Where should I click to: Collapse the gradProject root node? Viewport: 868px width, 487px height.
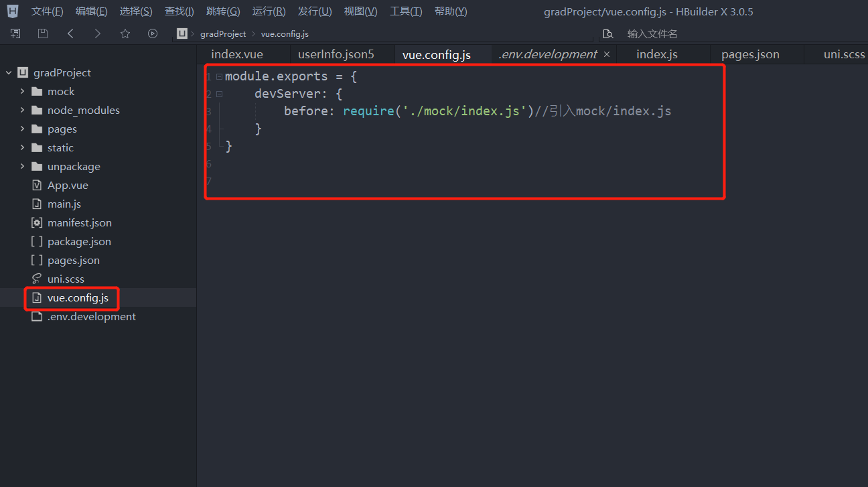click(9, 72)
